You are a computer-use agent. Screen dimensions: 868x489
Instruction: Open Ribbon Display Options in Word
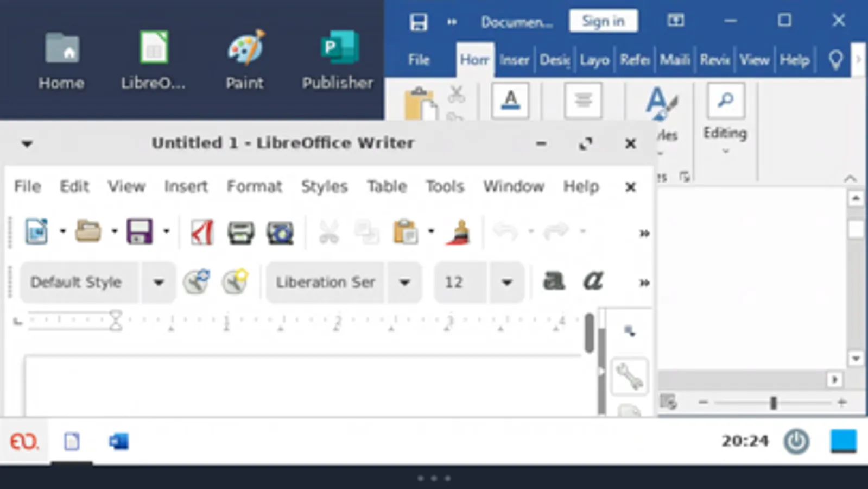click(x=675, y=21)
